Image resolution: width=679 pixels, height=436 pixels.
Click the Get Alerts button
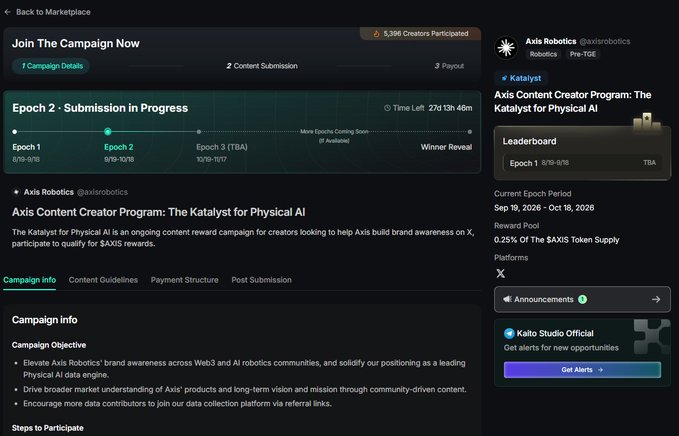(x=582, y=370)
